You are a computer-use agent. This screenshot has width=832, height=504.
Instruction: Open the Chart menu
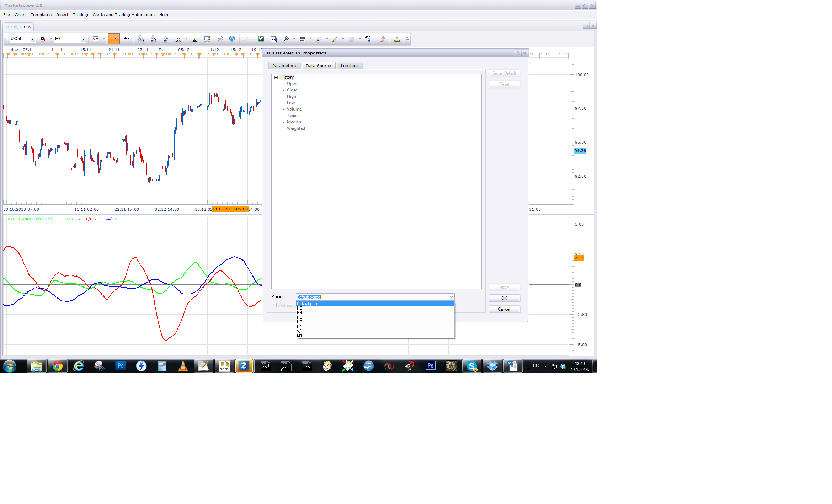(x=20, y=15)
